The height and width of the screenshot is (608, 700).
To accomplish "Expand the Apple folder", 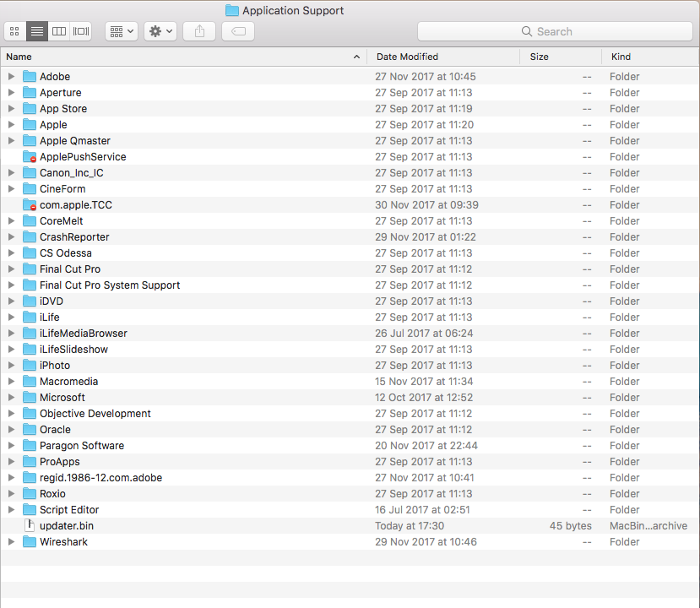I will [11, 124].
